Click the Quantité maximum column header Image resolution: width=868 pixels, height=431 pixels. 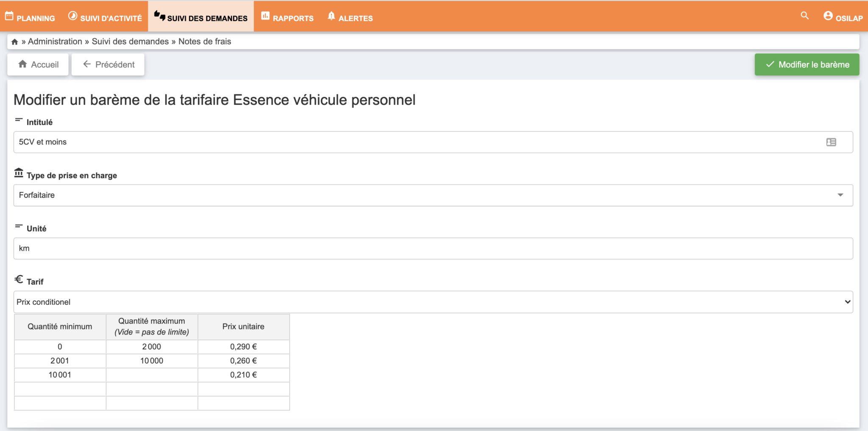152,326
